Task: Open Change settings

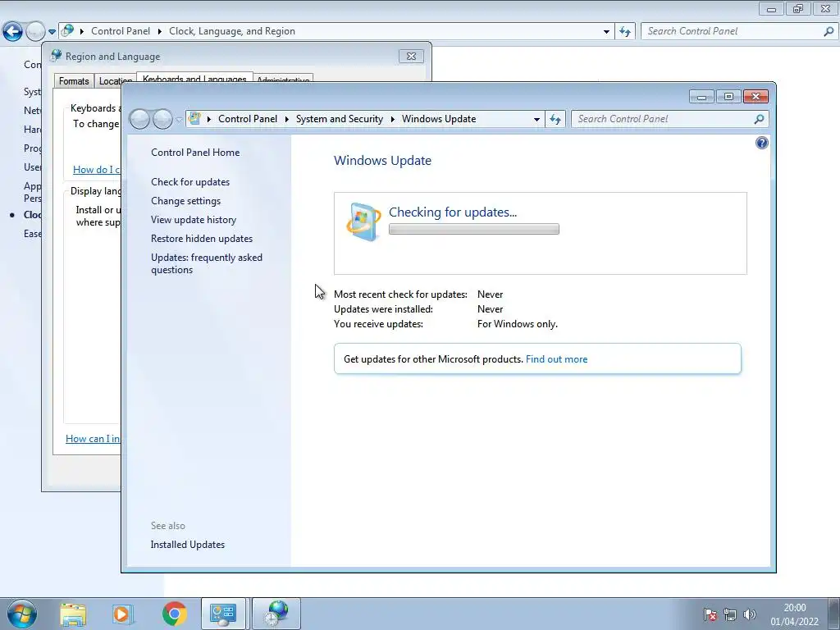Action: tap(185, 200)
